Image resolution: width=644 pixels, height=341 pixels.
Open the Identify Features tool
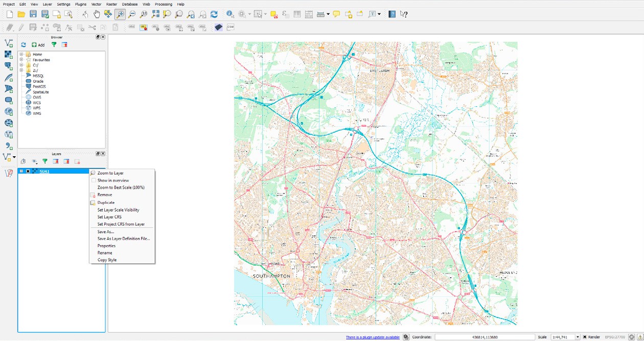tap(229, 14)
